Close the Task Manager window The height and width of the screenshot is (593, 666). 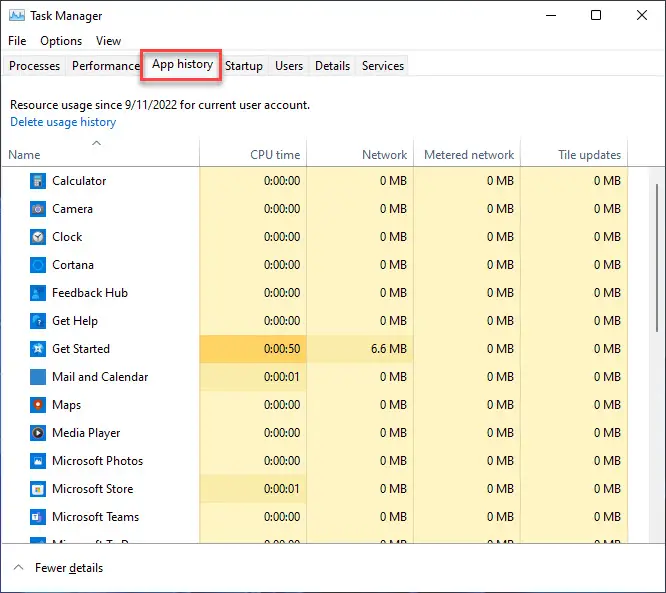642,16
